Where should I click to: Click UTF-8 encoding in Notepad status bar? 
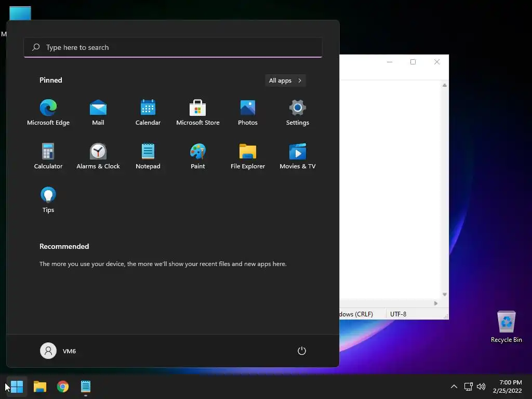coord(398,314)
